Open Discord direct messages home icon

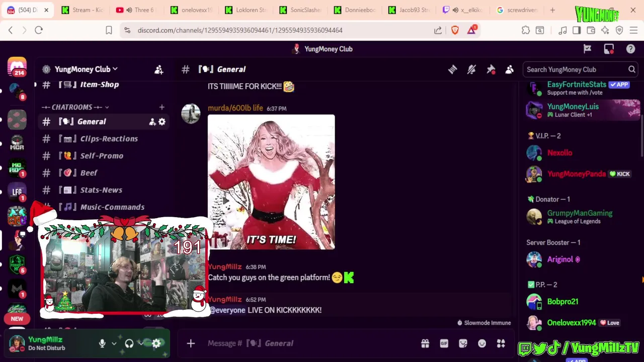(x=17, y=66)
